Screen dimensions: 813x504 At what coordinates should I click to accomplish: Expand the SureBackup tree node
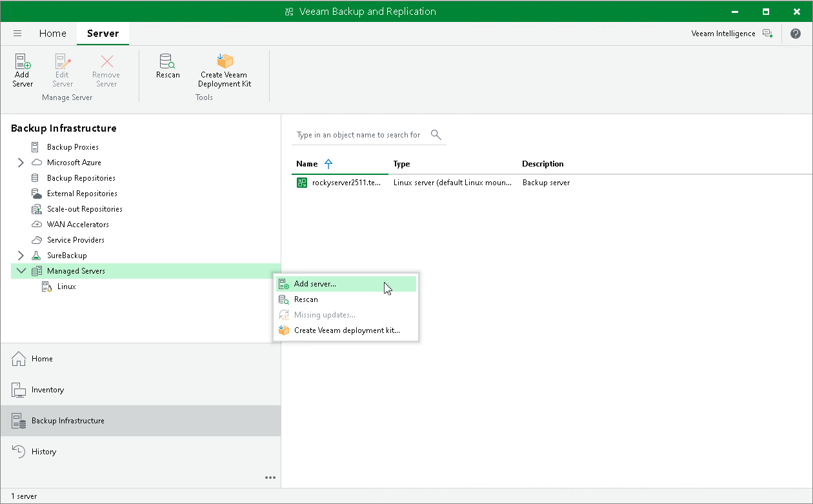pos(21,256)
